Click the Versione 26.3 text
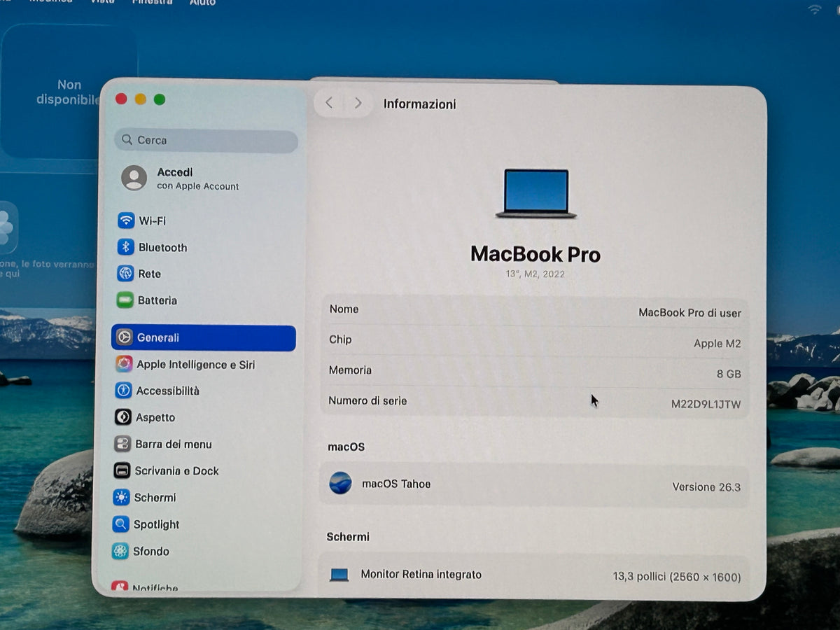The image size is (840, 630). pyautogui.click(x=706, y=487)
